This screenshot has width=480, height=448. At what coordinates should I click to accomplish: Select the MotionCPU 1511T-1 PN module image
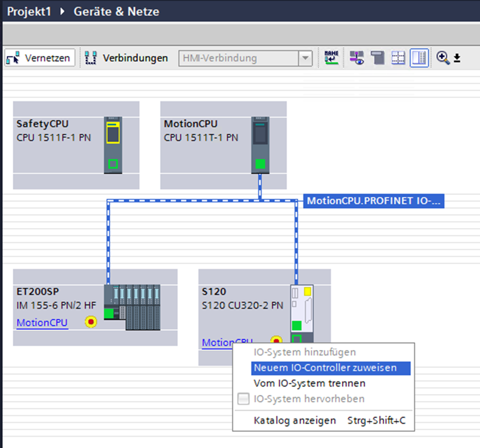260,145
